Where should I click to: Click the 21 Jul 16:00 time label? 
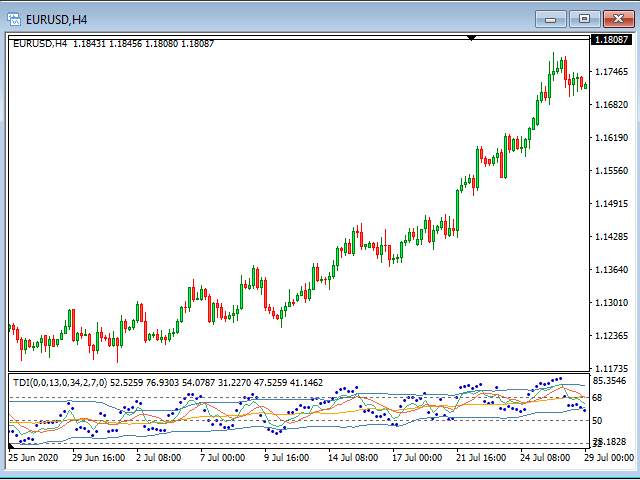481,458
